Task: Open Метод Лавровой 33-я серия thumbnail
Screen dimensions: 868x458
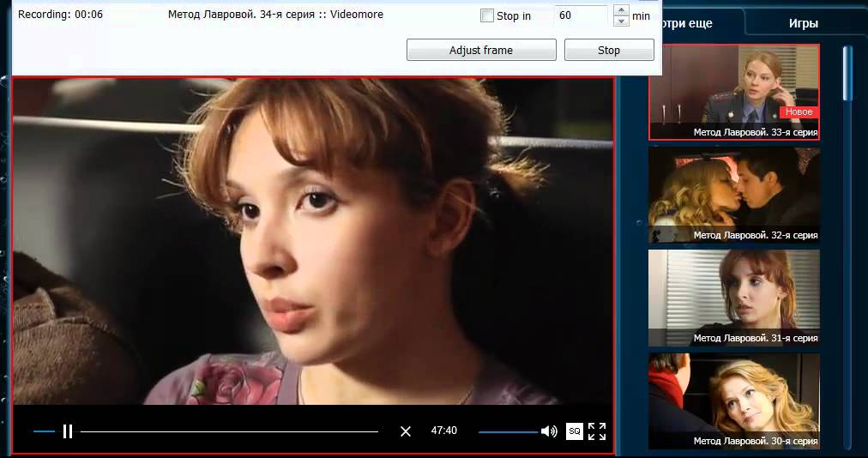Action: click(734, 92)
